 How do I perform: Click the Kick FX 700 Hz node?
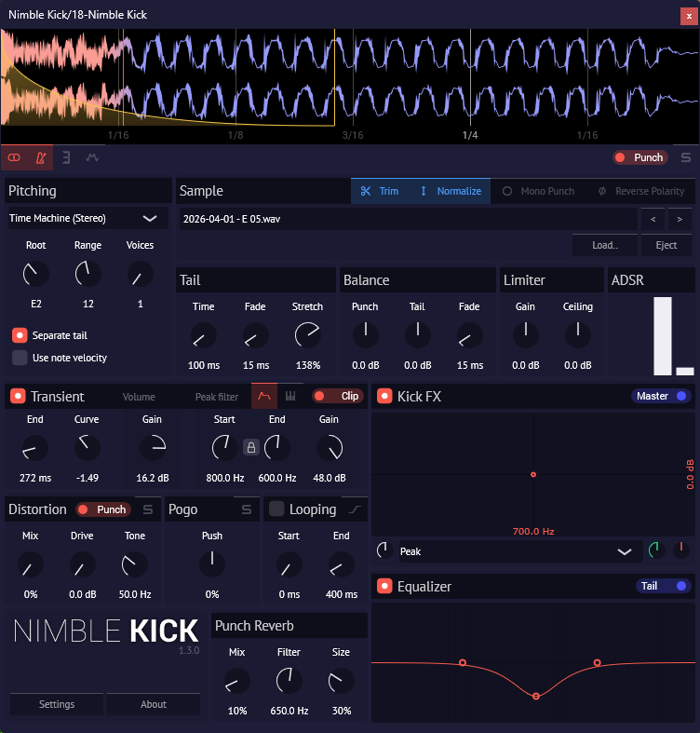pyautogui.click(x=533, y=474)
